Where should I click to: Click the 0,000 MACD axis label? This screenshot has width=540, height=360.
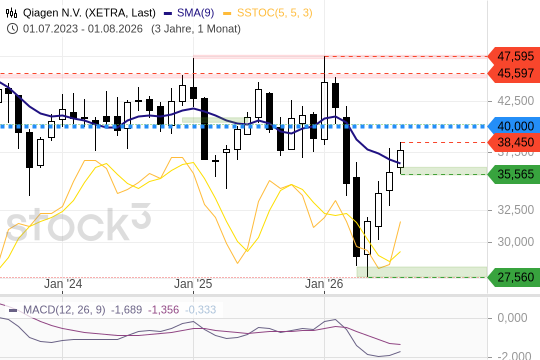(x=512, y=318)
